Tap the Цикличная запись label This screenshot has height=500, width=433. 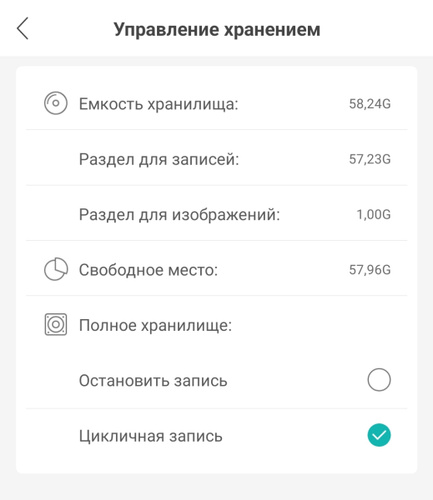pos(151,436)
